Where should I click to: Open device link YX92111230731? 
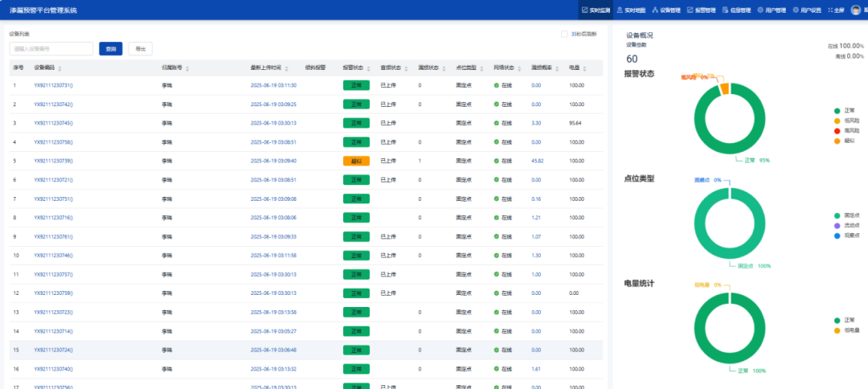(53, 85)
